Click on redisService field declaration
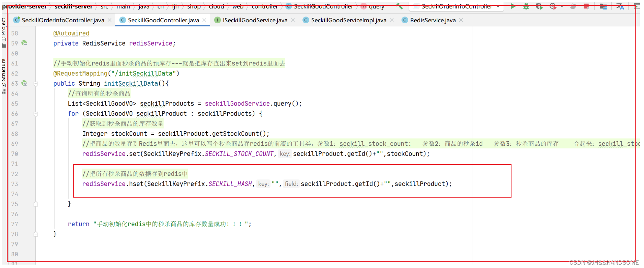 tap(151, 43)
